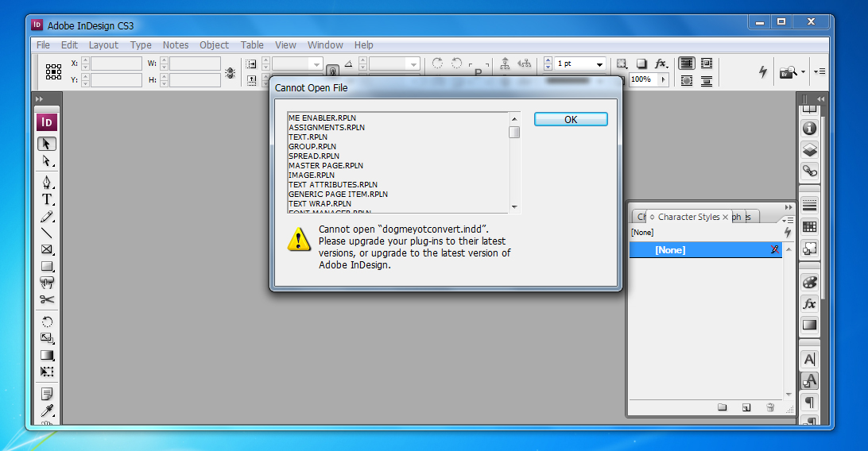Select the Type tool

click(46, 199)
